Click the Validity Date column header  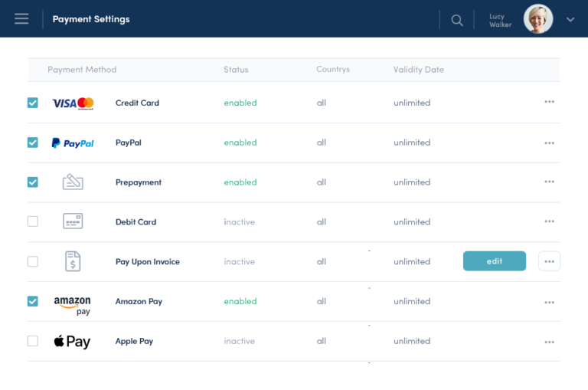click(x=418, y=70)
